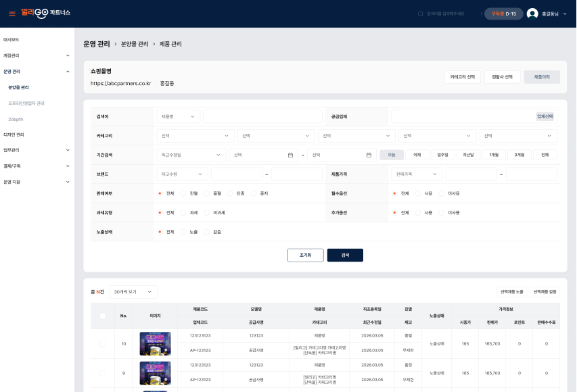577x392 pixels.
Task: Click the 구독중 D-15 subscription badge
Action: [504, 14]
